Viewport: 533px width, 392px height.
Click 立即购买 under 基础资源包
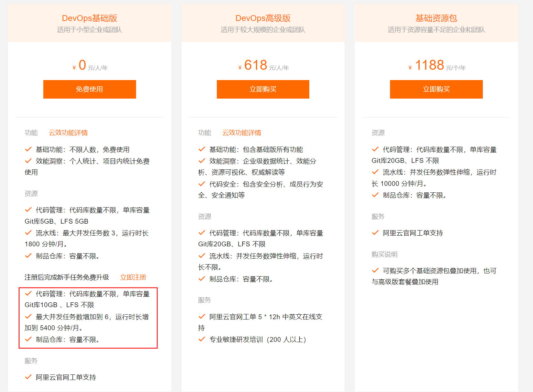coord(436,89)
